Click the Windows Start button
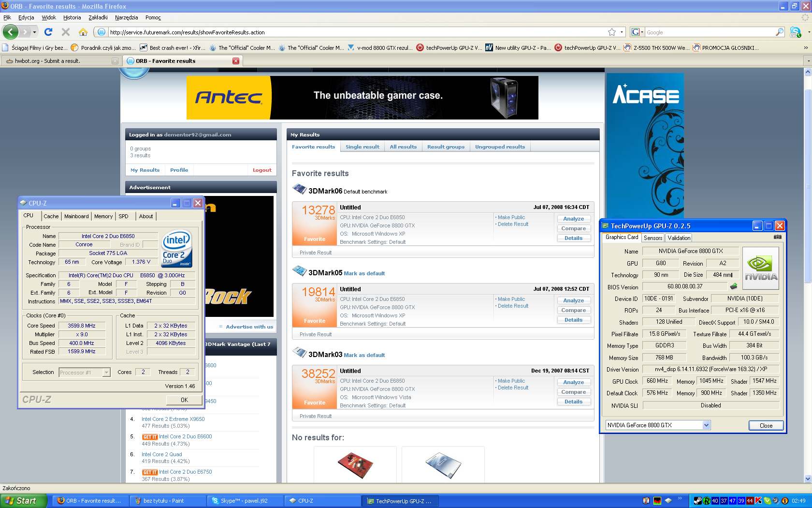812x508 pixels. click(x=24, y=501)
